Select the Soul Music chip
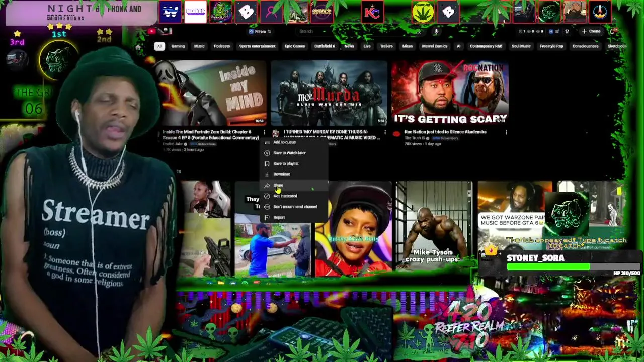Image resolution: width=644 pixels, height=362 pixels. pos(521,46)
